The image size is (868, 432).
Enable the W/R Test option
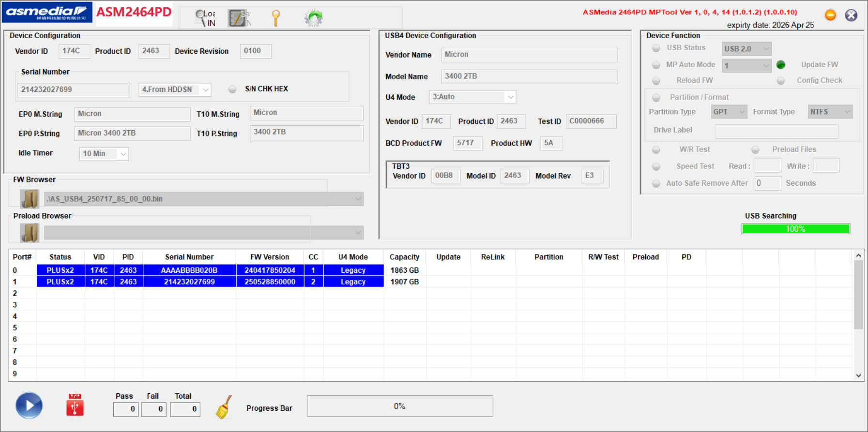656,149
